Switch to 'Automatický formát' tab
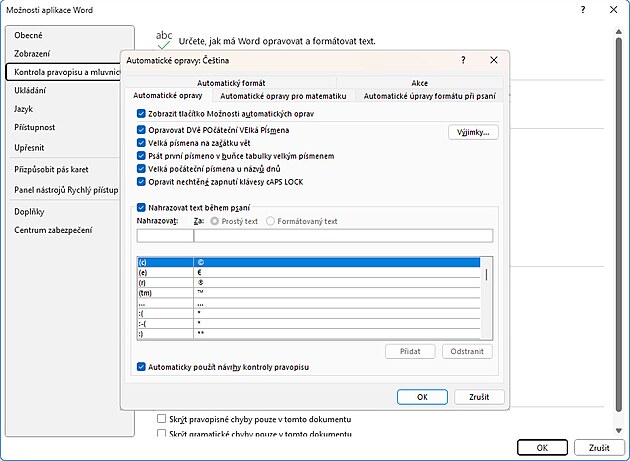This screenshot has height=461, width=630. tap(231, 82)
